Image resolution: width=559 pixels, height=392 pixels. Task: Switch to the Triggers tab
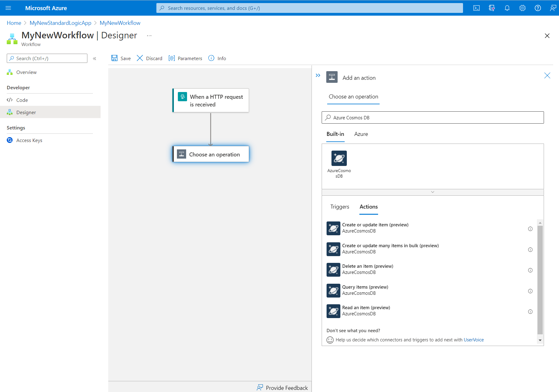[x=339, y=207]
